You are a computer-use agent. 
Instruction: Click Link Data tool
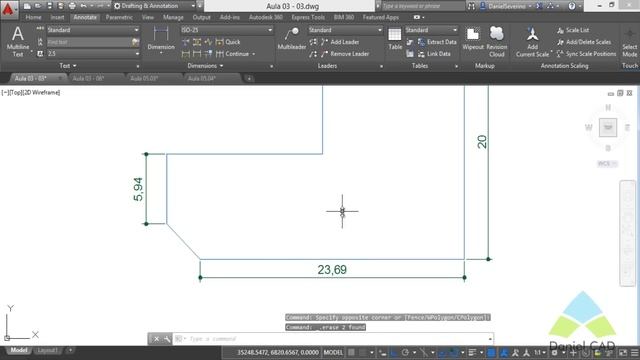pos(434,54)
